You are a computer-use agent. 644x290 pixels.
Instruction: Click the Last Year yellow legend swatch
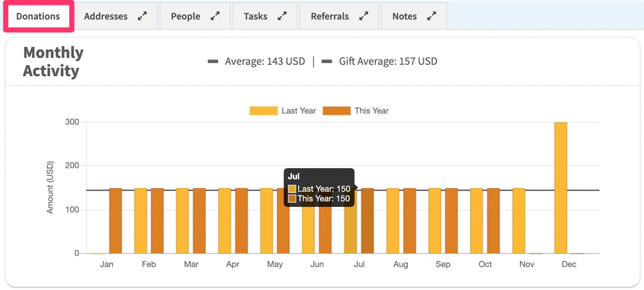click(x=263, y=111)
